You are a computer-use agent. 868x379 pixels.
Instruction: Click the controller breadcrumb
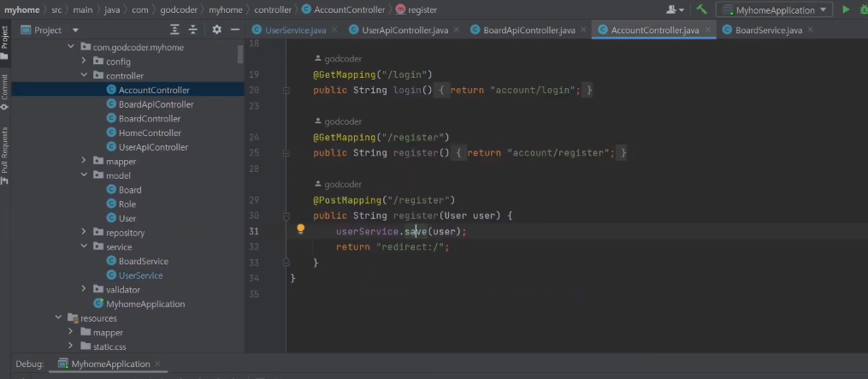pyautogui.click(x=273, y=10)
